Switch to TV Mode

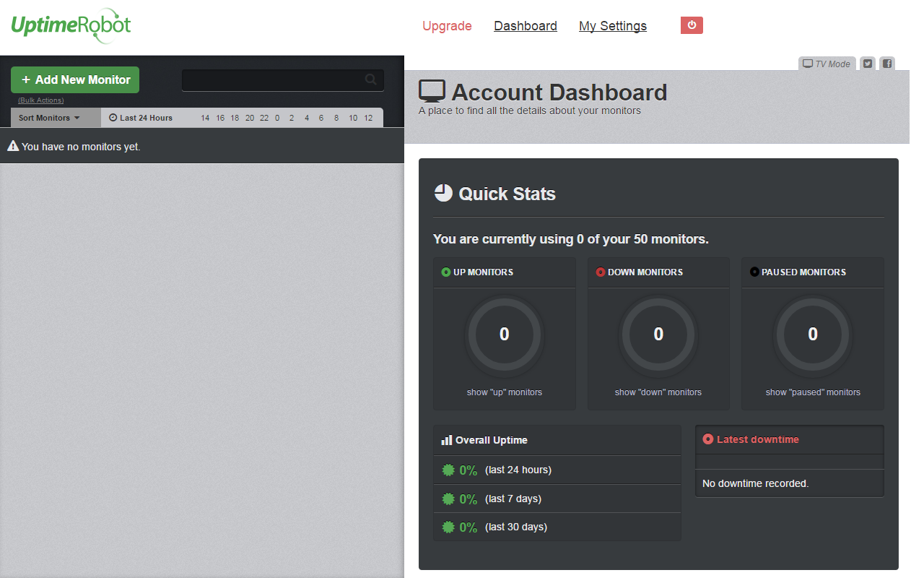827,64
